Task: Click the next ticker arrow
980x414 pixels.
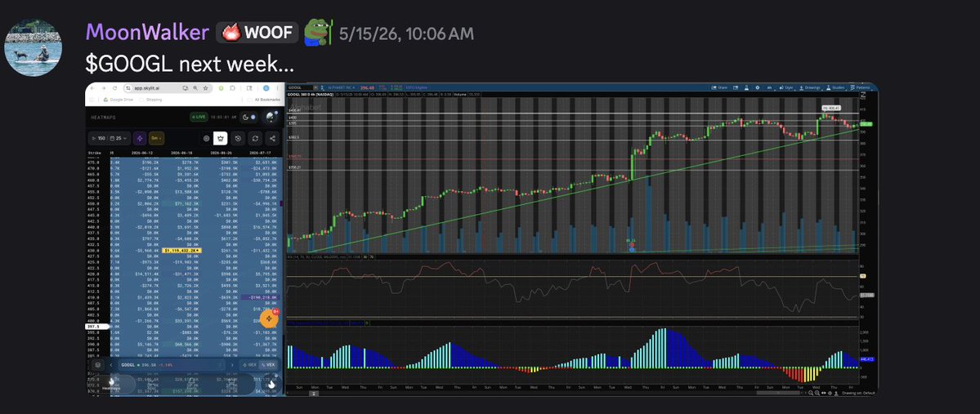Action: 232,365
